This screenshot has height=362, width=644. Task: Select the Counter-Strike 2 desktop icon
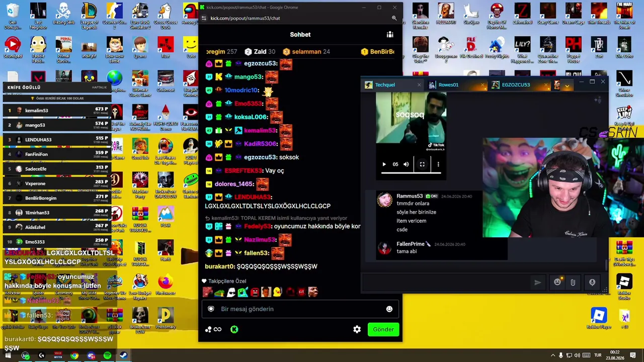tap(115, 17)
